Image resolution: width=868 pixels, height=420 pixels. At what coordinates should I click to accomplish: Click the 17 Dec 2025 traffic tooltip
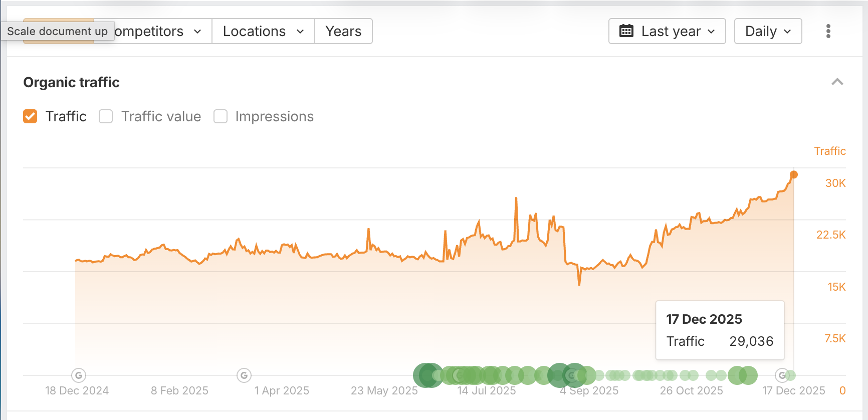[720, 330]
